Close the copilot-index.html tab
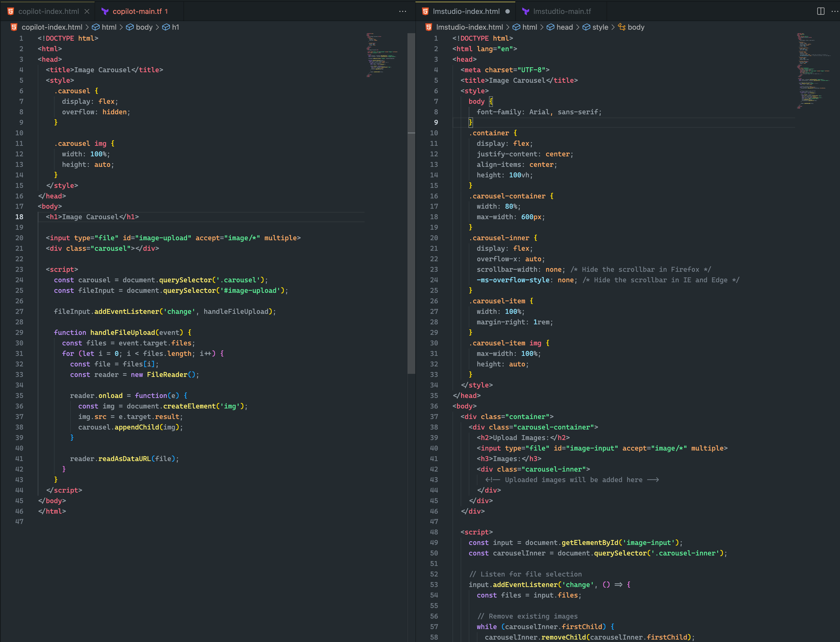The image size is (840, 642). coord(87,11)
